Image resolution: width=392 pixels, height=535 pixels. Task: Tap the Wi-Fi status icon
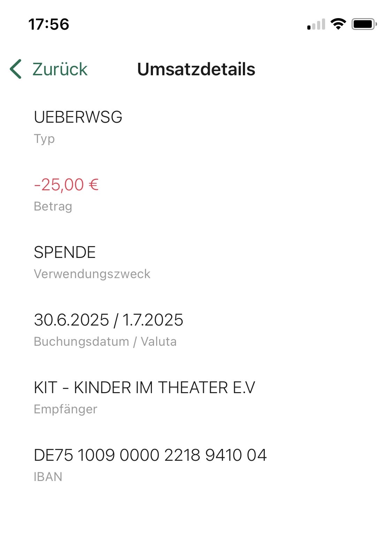tap(338, 24)
